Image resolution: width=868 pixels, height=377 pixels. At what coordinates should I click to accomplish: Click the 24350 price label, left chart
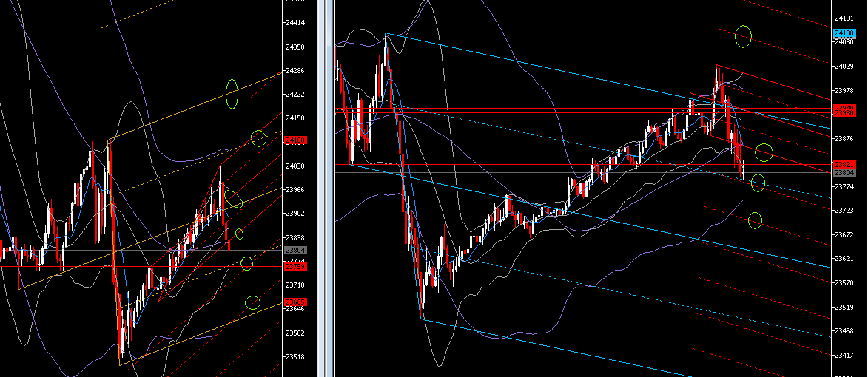[295, 47]
